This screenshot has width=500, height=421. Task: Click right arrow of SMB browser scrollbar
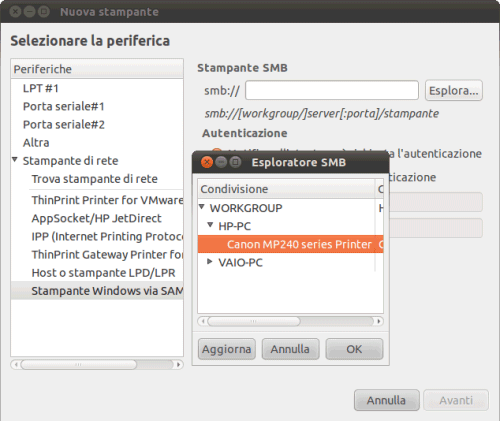[x=379, y=321]
